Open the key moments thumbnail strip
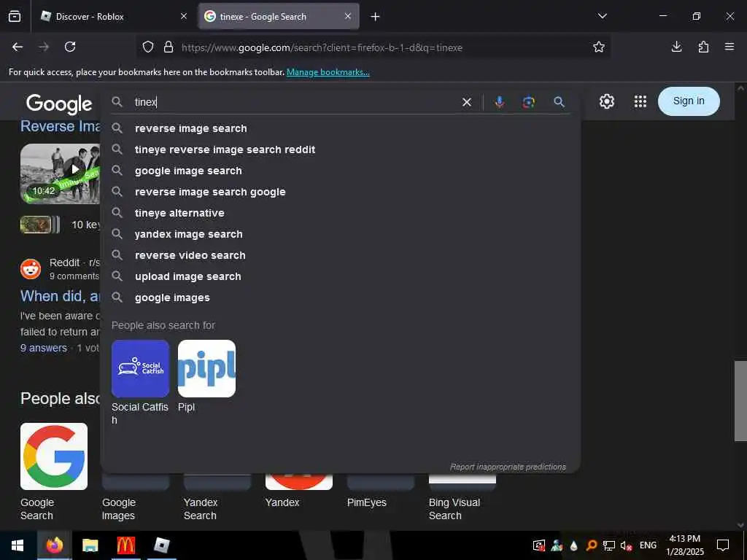Screen dimensions: 747x560 40,225
